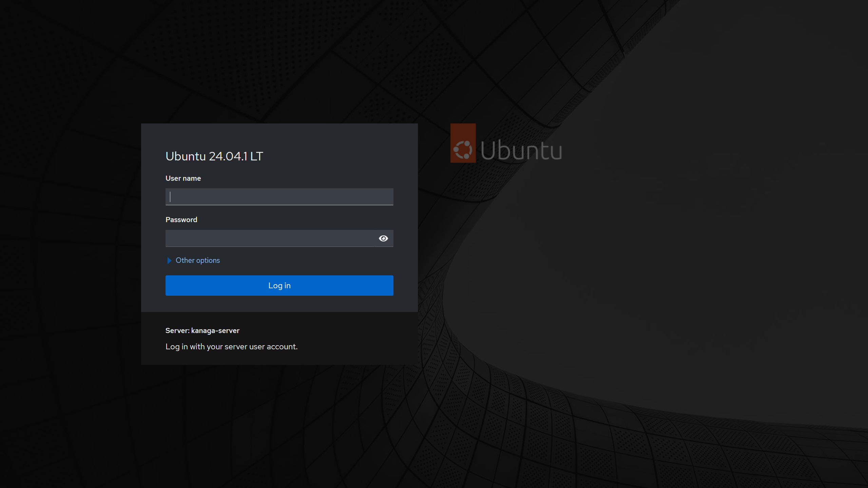
Task: Click the Server: kanaga-server text
Action: point(202,331)
